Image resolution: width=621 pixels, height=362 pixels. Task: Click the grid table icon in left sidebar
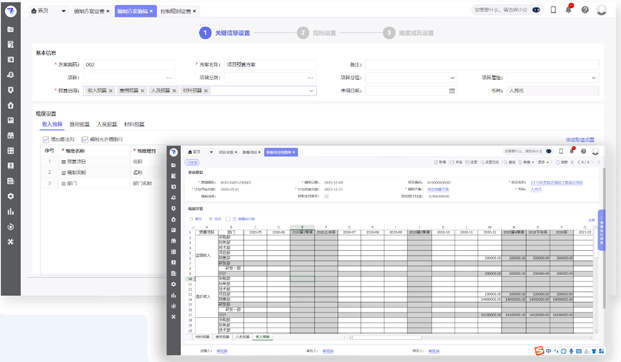[11, 151]
